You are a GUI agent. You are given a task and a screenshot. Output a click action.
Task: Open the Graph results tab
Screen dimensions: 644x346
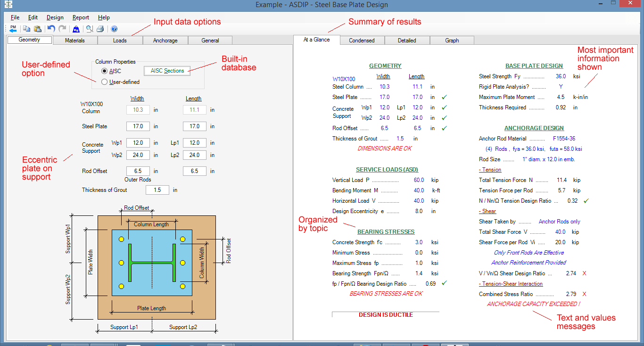pos(452,40)
